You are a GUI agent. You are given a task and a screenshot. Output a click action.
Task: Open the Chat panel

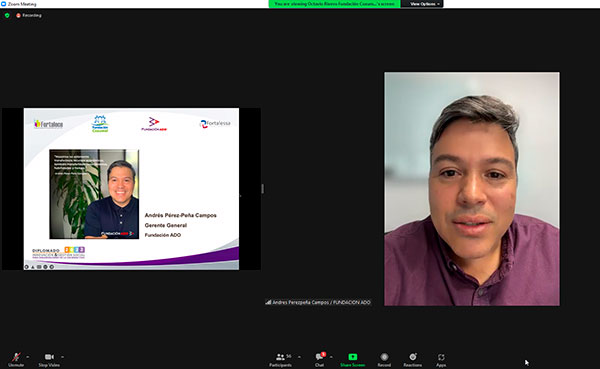click(x=320, y=359)
